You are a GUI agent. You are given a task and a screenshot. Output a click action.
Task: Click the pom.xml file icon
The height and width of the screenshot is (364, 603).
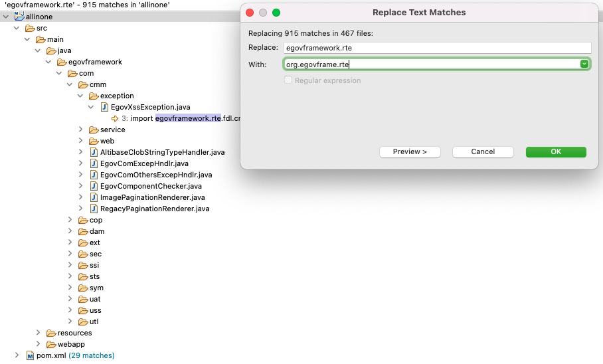point(30,355)
